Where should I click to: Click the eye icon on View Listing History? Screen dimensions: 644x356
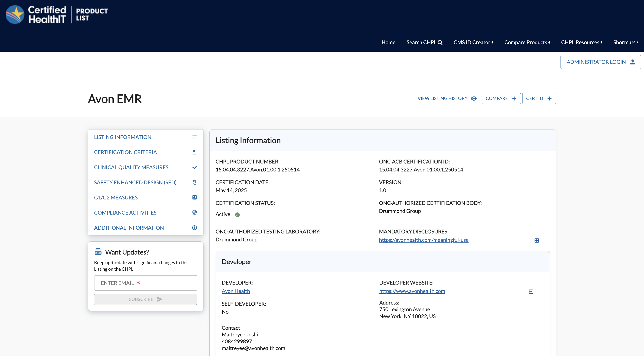pos(474,98)
